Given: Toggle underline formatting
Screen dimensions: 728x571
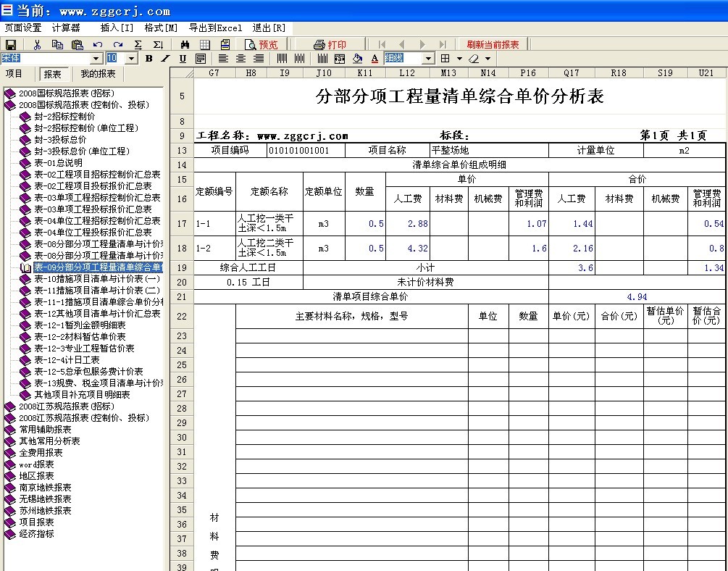Looking at the screenshot, I should pyautogui.click(x=183, y=59).
